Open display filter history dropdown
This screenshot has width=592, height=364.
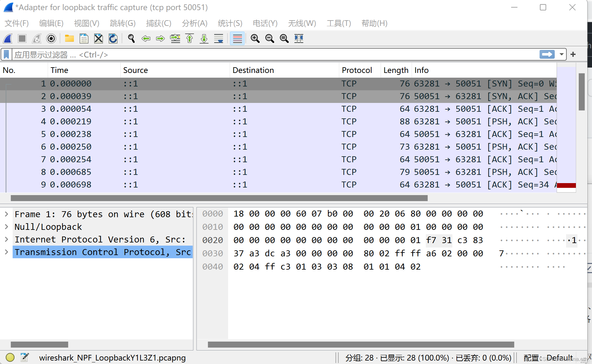(561, 55)
